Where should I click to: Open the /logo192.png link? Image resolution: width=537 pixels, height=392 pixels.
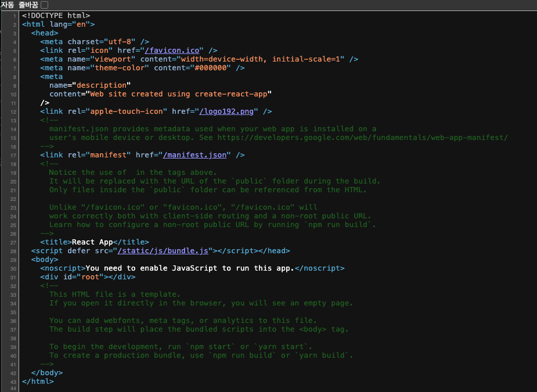(226, 112)
